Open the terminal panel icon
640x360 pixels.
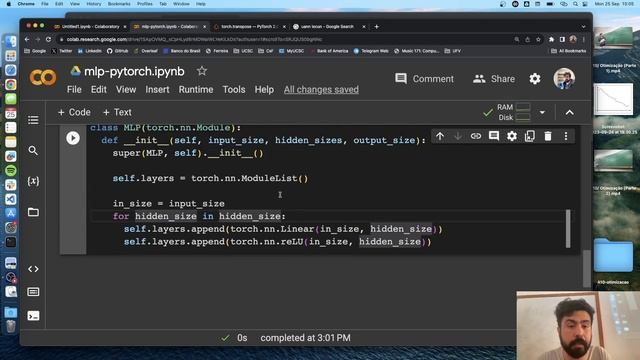point(33,316)
